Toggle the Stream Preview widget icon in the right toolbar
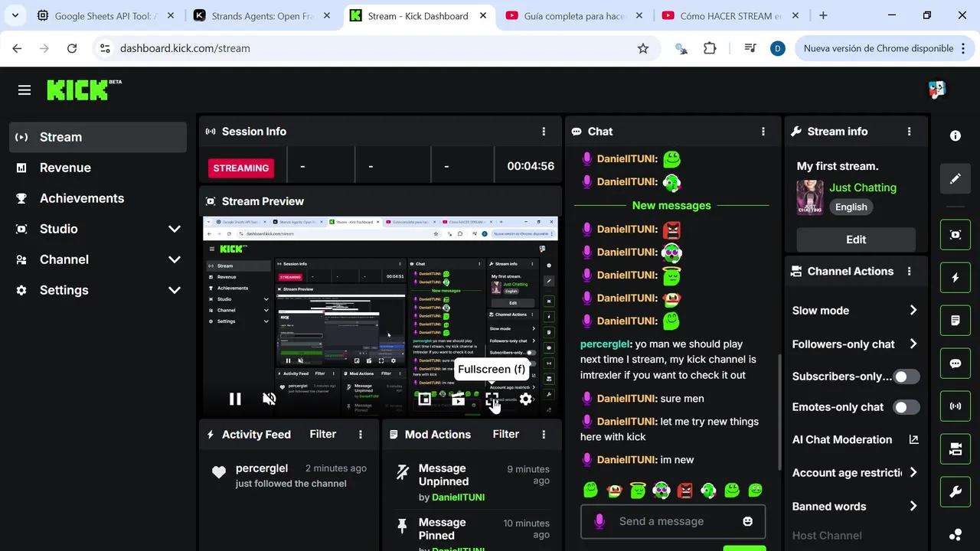The height and width of the screenshot is (551, 980). [955, 235]
